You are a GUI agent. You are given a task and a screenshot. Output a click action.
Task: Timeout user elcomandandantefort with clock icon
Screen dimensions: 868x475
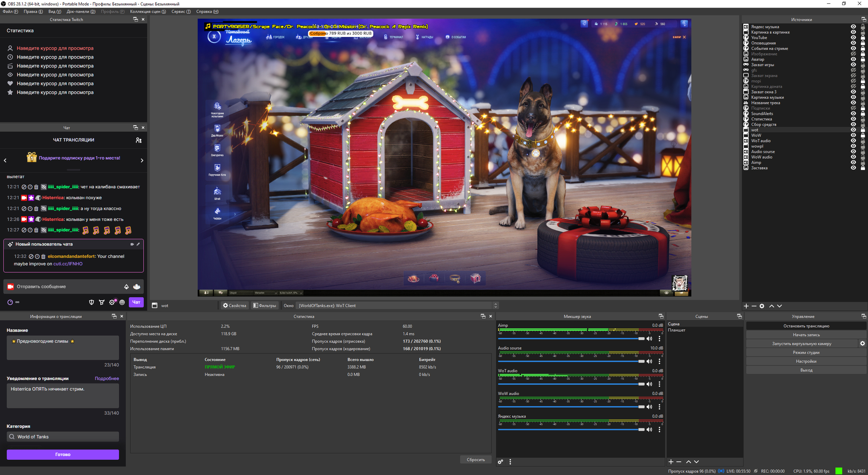pyautogui.click(x=37, y=257)
